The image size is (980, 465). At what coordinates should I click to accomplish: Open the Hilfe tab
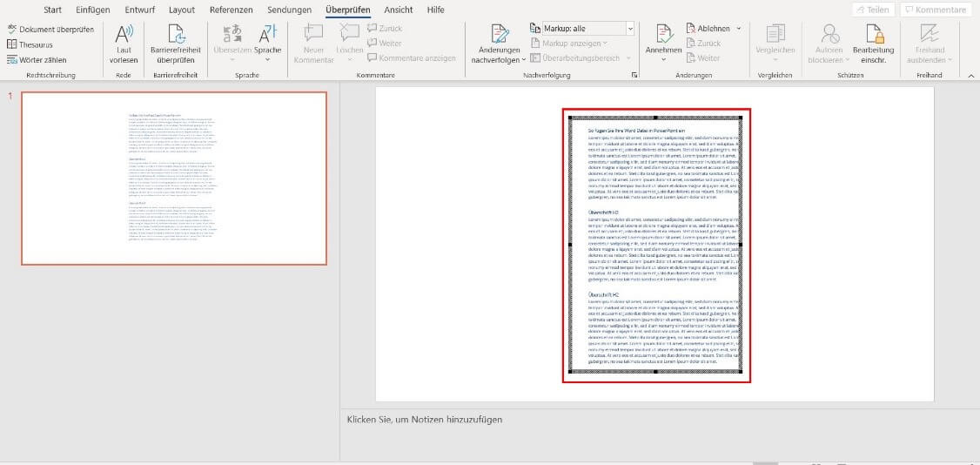pyautogui.click(x=436, y=10)
